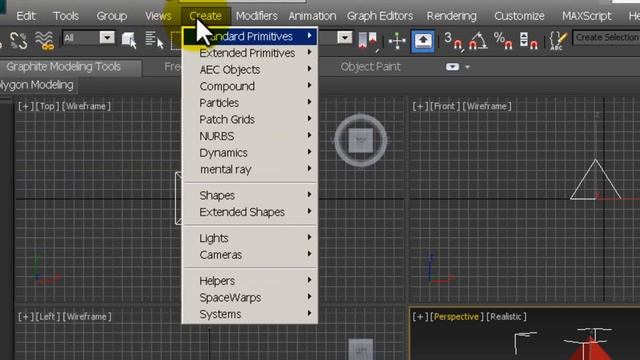Image resolution: width=640 pixels, height=360 pixels.
Task: Expand Patch Grids submenu
Action: (x=250, y=120)
